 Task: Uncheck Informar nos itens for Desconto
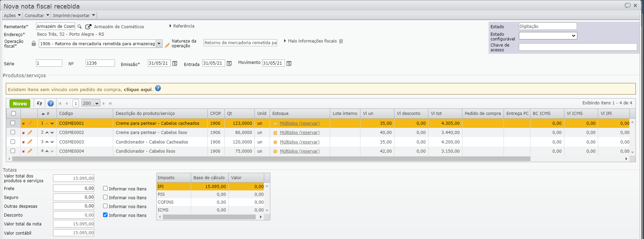(x=105, y=215)
